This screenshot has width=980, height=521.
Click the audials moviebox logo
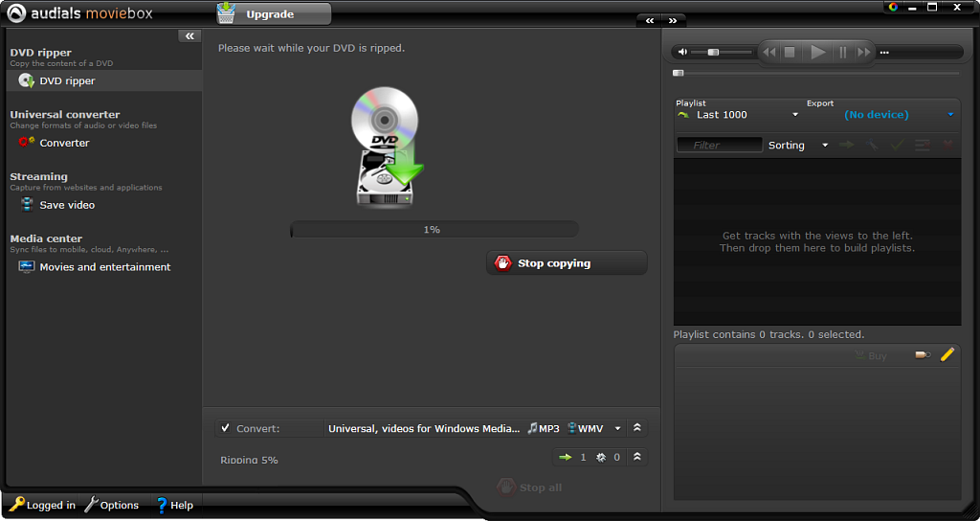point(79,13)
